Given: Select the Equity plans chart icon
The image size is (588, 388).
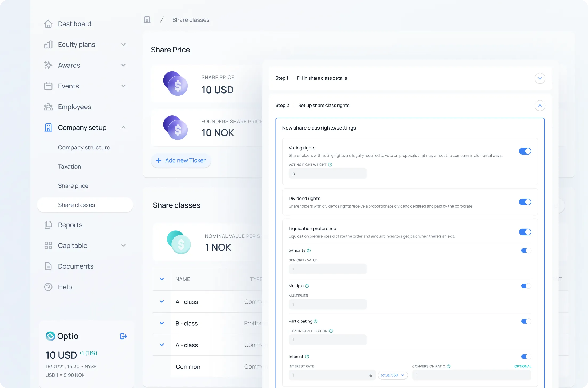Looking at the screenshot, I should click(x=48, y=45).
